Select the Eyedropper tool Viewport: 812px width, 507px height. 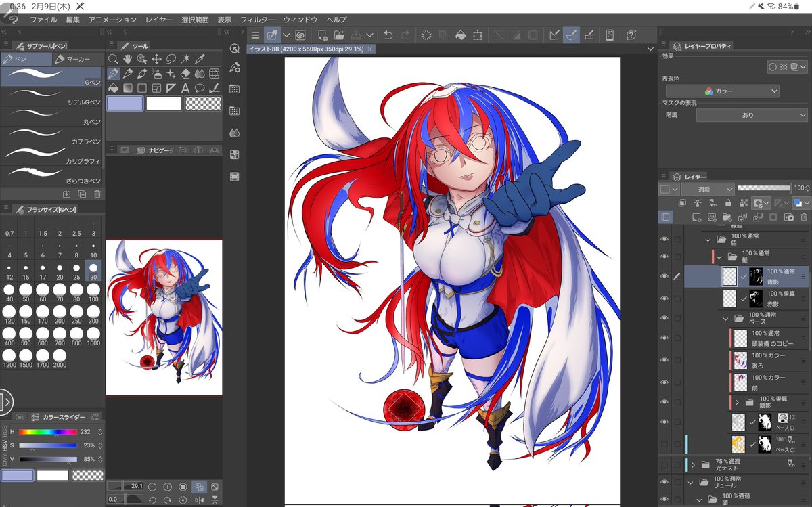[200, 60]
